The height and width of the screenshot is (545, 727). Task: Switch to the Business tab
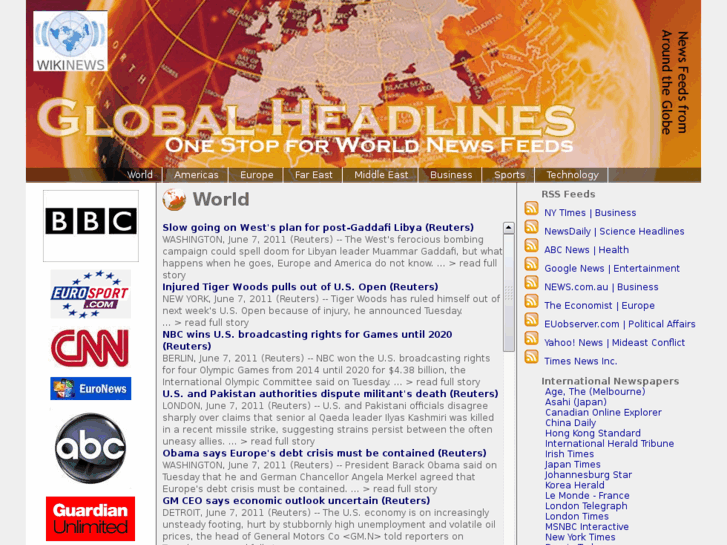coord(451,175)
